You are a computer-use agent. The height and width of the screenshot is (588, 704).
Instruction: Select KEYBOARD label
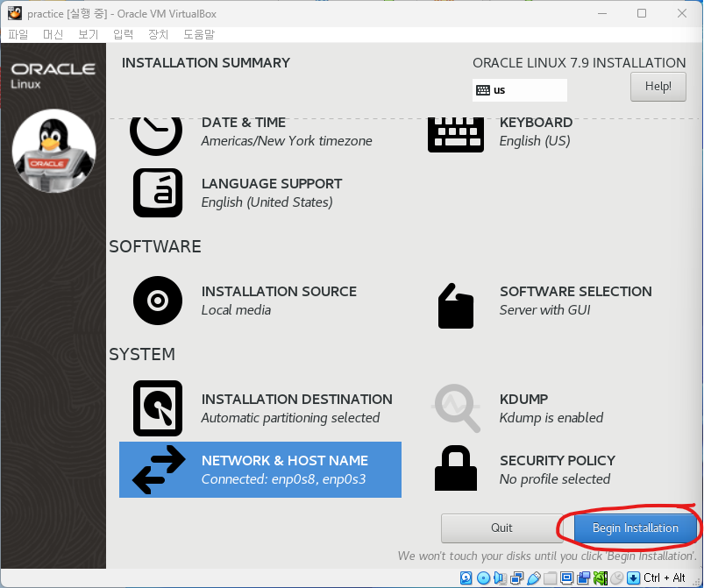[x=536, y=123]
